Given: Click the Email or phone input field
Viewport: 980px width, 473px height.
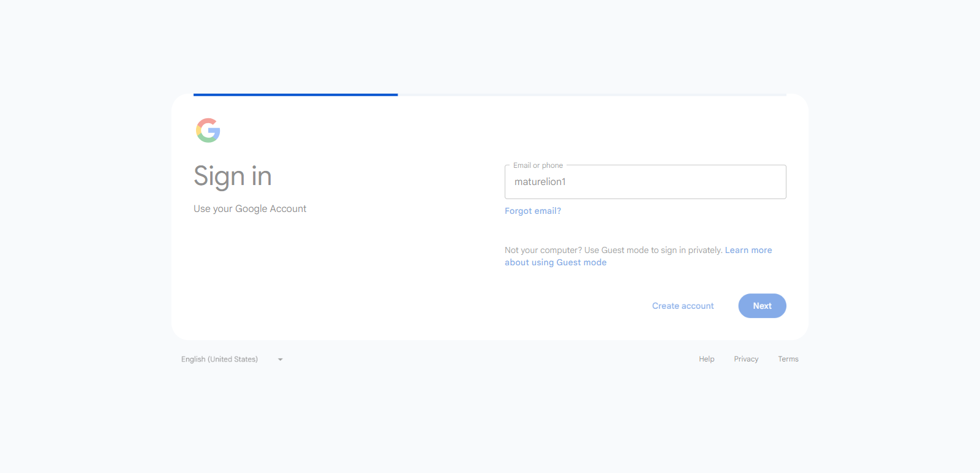Looking at the screenshot, I should pos(646,182).
